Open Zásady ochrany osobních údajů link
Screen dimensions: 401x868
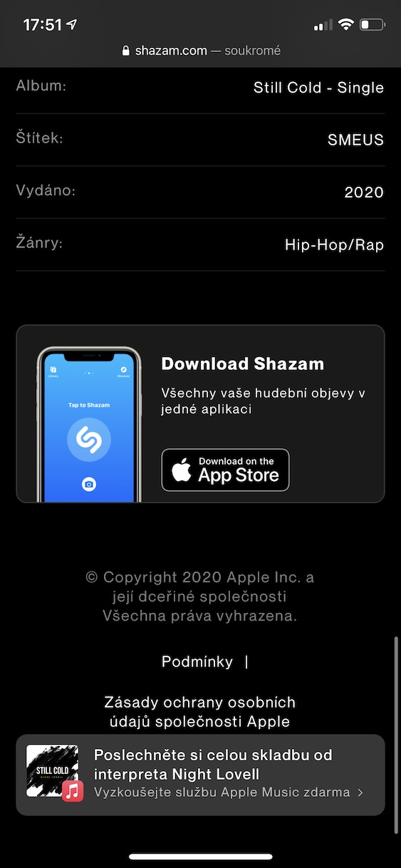199,712
